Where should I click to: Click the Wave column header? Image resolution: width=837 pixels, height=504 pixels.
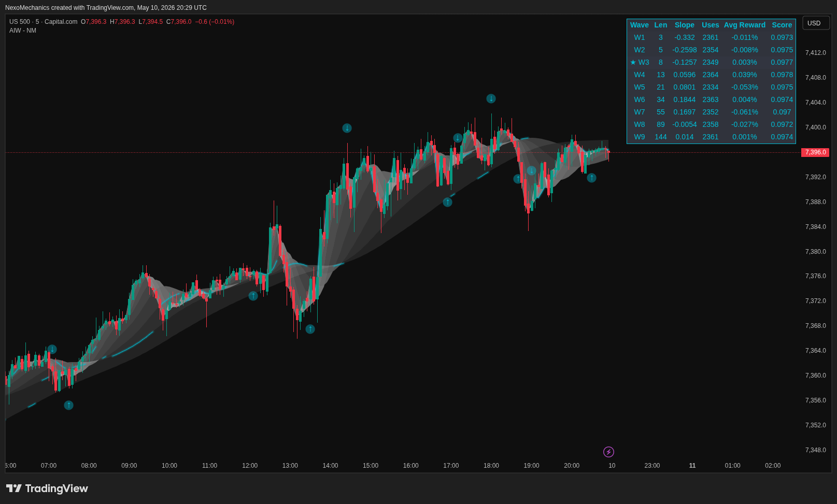pyautogui.click(x=640, y=25)
